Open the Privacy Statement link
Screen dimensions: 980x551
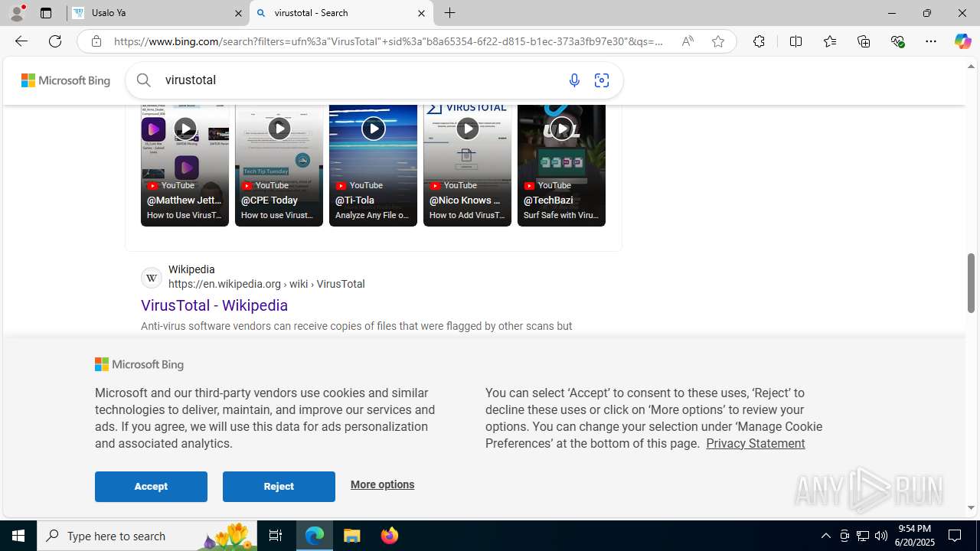click(755, 443)
